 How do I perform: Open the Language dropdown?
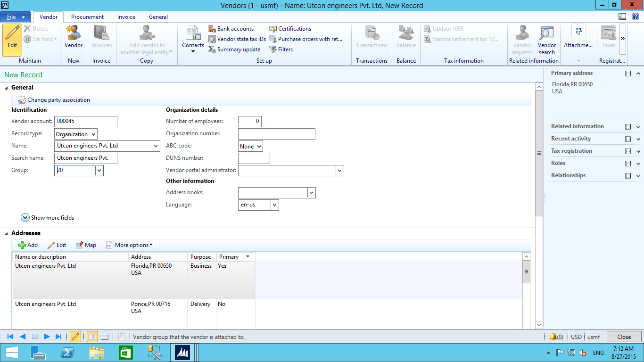click(274, 205)
